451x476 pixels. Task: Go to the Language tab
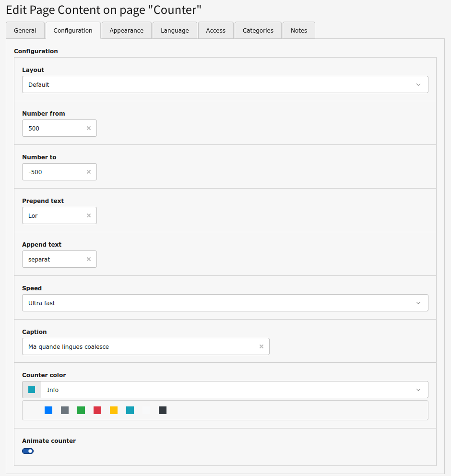tap(175, 30)
